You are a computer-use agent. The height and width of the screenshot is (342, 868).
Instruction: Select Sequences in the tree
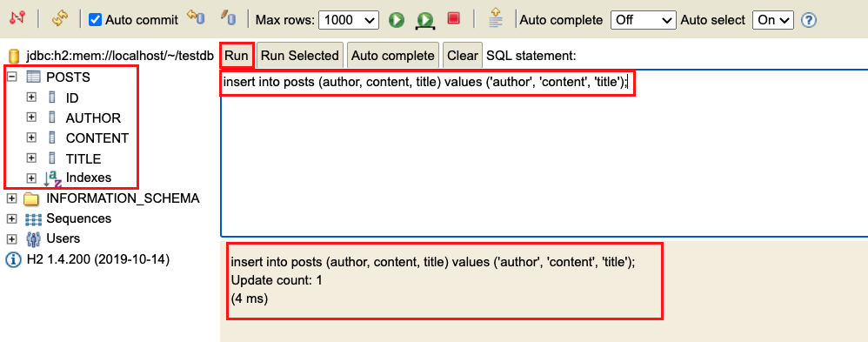click(x=78, y=218)
